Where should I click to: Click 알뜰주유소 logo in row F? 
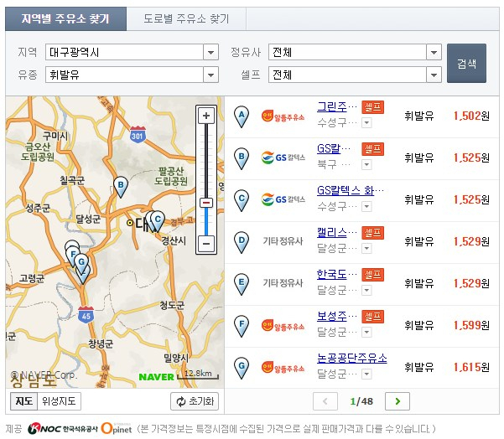click(x=283, y=325)
